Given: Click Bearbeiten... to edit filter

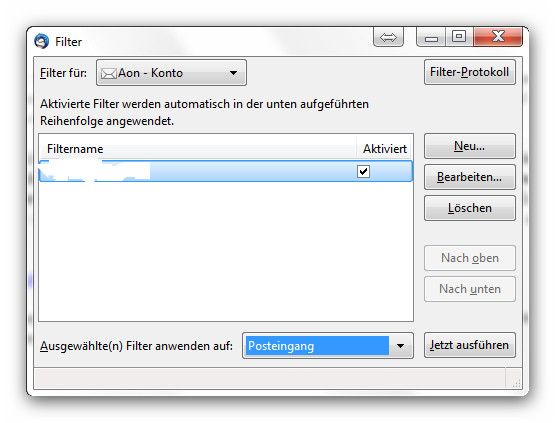Looking at the screenshot, I should tap(469, 177).
